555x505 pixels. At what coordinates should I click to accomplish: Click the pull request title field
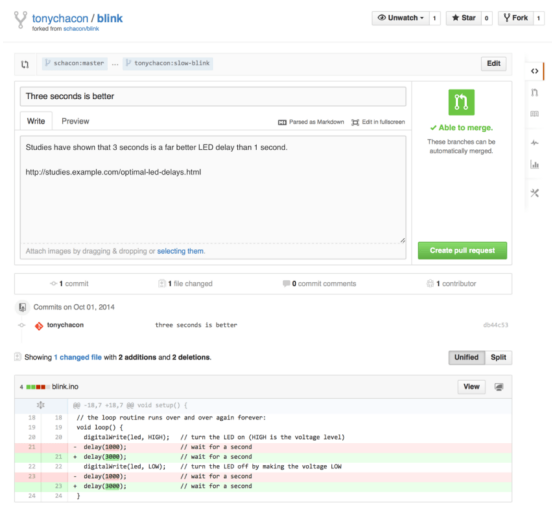click(213, 96)
